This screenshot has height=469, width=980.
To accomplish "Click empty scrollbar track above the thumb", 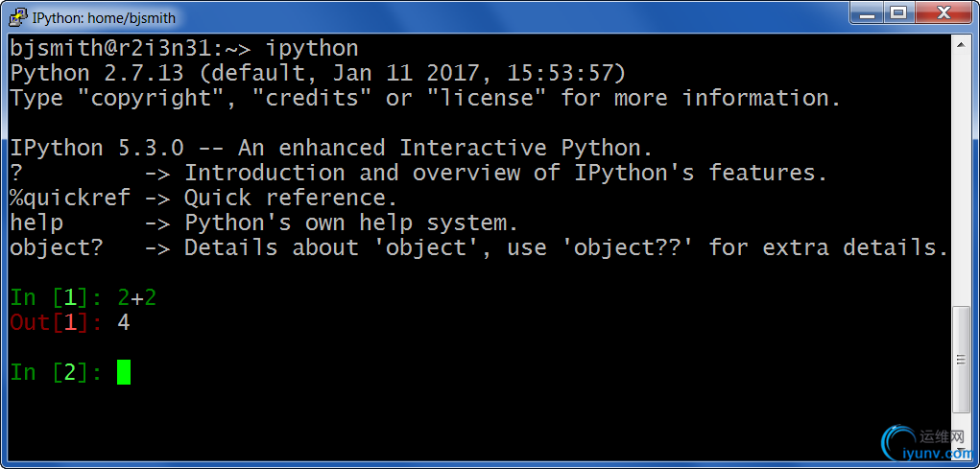I will click(x=961, y=173).
